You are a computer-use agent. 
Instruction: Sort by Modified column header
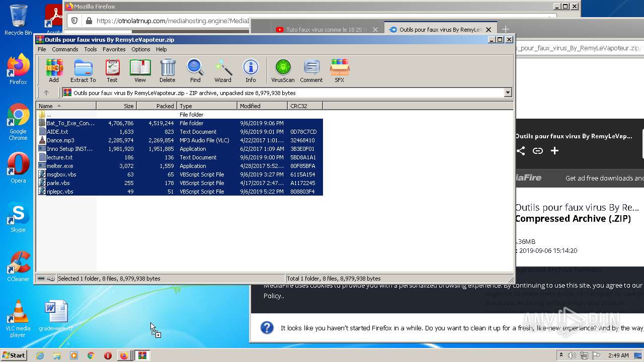[x=262, y=106]
